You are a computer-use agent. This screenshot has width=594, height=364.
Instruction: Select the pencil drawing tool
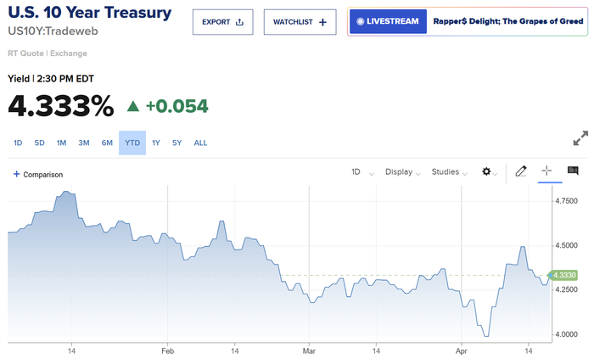click(521, 171)
